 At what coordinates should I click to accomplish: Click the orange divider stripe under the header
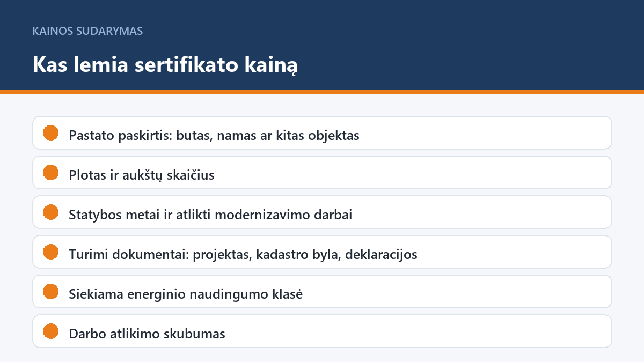pyautogui.click(x=322, y=92)
